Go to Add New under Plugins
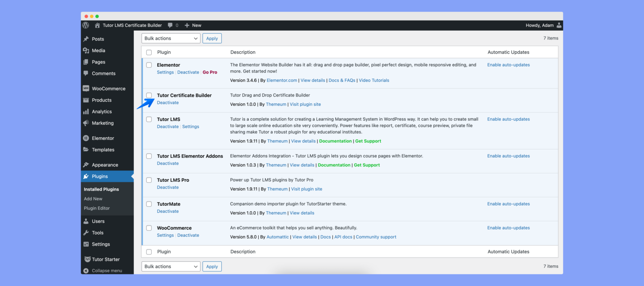 click(93, 199)
